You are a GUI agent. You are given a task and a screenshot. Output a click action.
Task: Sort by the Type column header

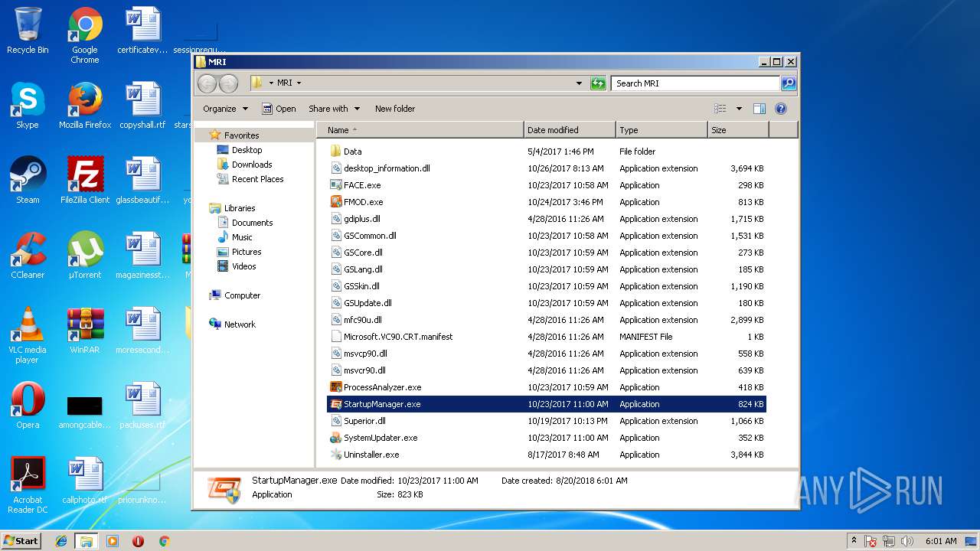pyautogui.click(x=661, y=130)
